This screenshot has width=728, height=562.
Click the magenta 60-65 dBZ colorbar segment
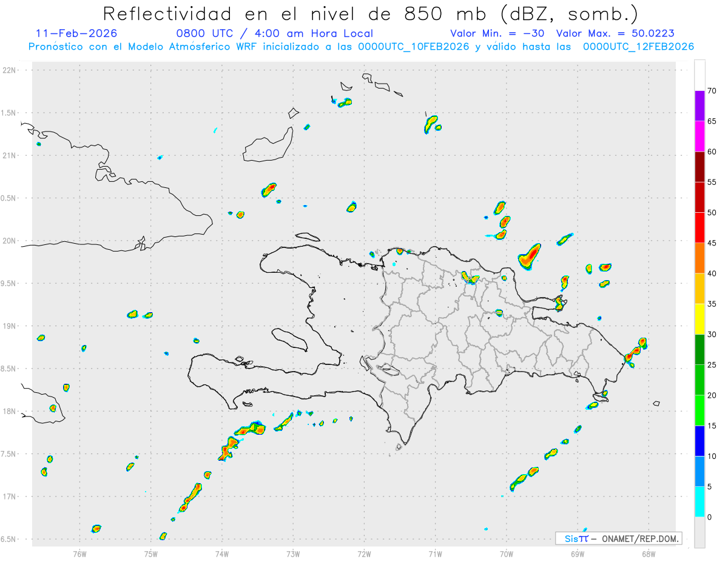coord(699,136)
